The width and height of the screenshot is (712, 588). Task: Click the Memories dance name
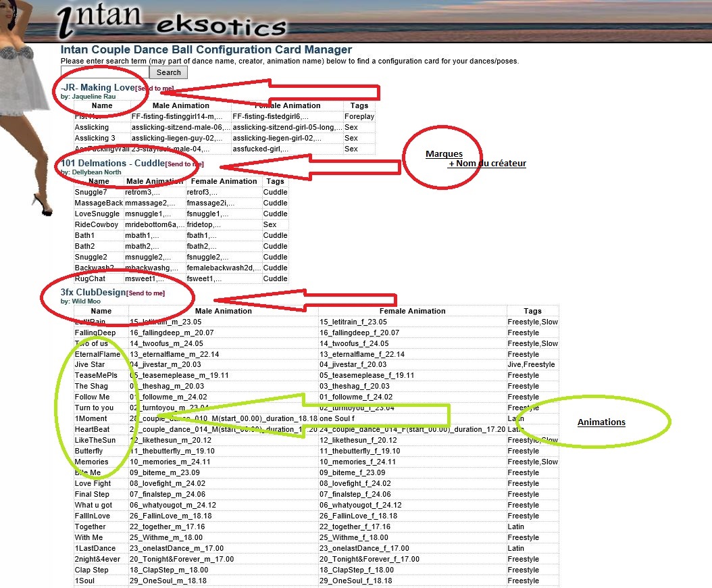[x=91, y=462]
